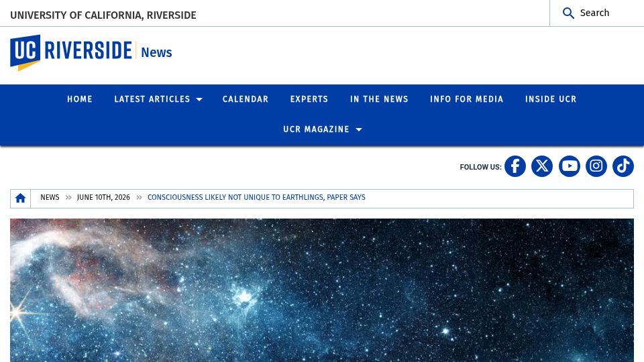Click the breadcrumb home icon
The height and width of the screenshot is (362, 644).
point(21,198)
